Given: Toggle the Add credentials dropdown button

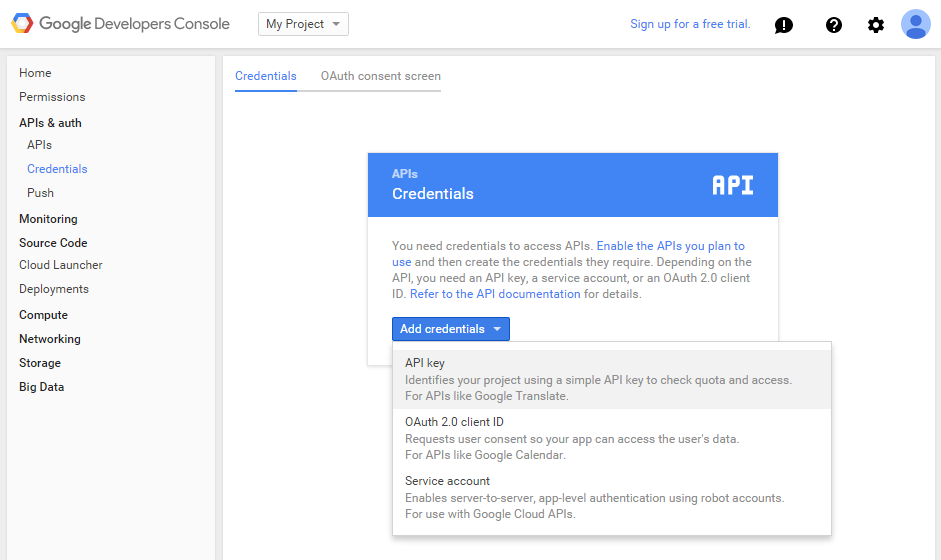Looking at the screenshot, I should [x=451, y=329].
